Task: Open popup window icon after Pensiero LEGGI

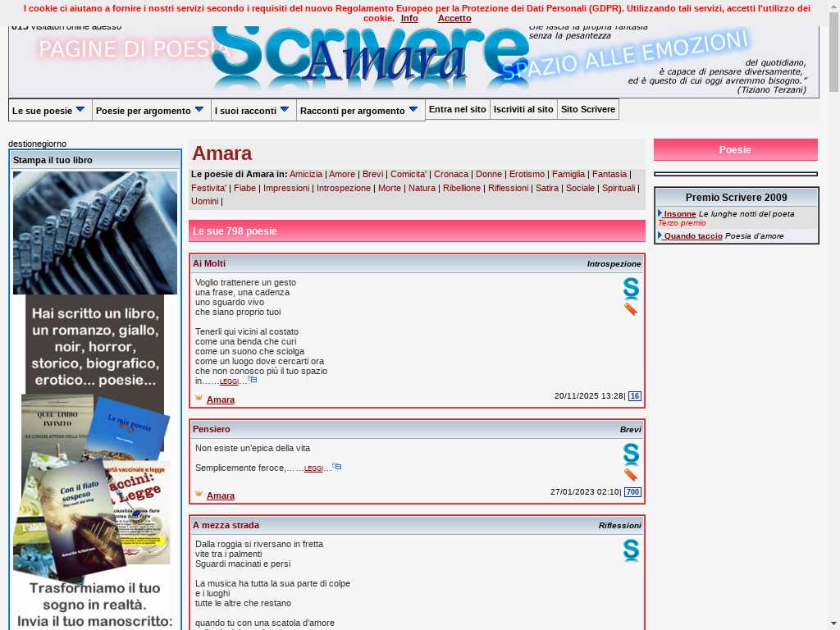Action: coord(336,467)
